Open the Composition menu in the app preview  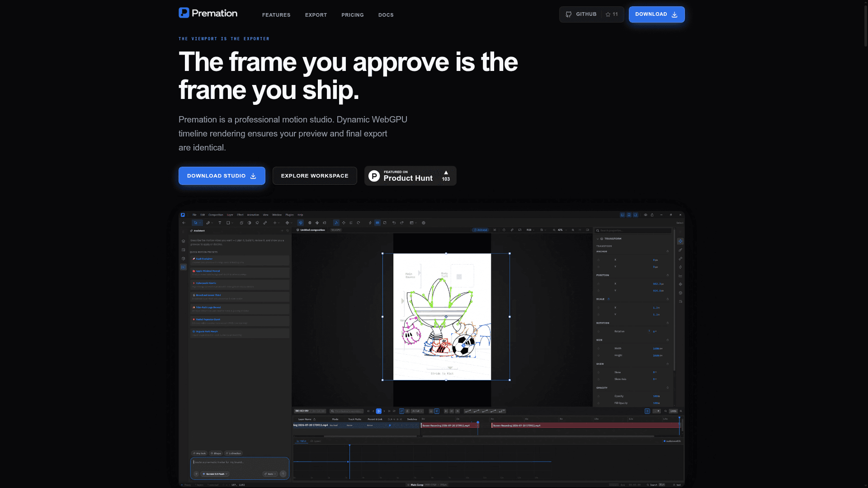(x=216, y=215)
